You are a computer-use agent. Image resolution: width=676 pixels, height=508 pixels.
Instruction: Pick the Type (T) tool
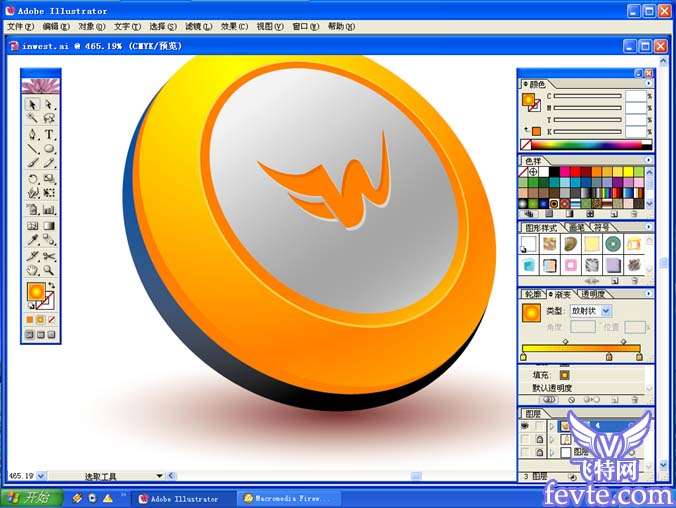(49, 134)
